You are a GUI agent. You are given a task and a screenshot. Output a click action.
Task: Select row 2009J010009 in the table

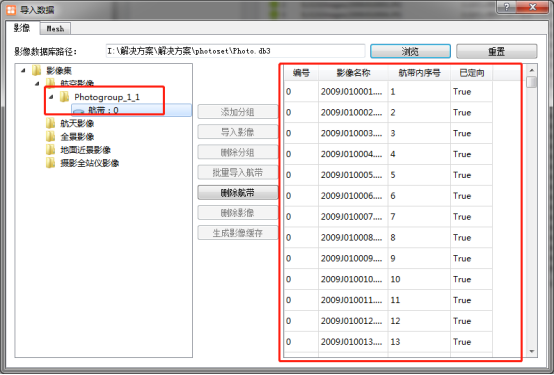click(388, 259)
